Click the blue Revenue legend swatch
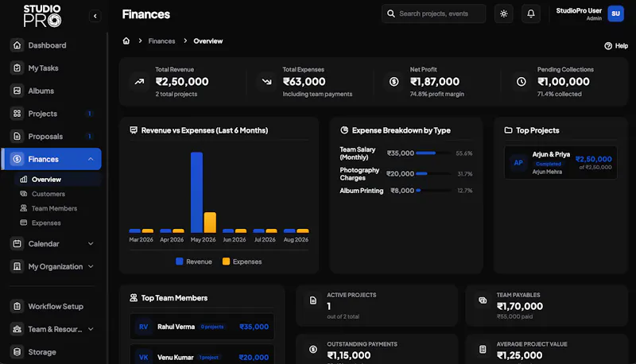 180,261
